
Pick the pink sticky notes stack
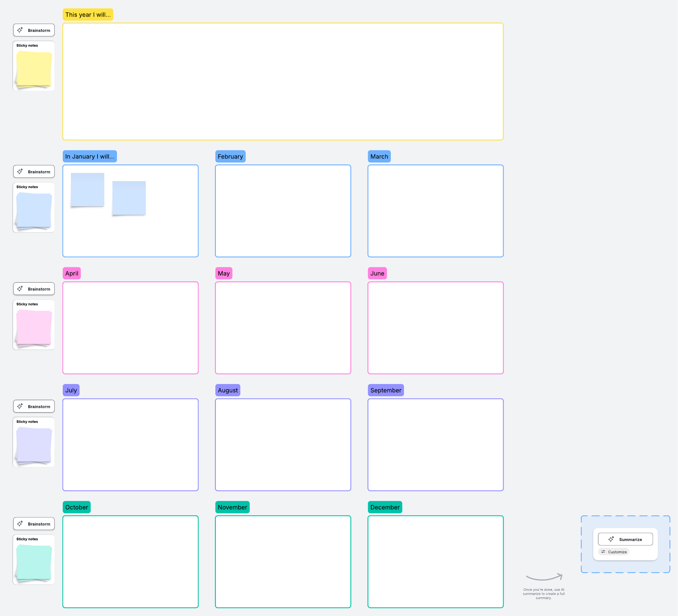[34, 328]
